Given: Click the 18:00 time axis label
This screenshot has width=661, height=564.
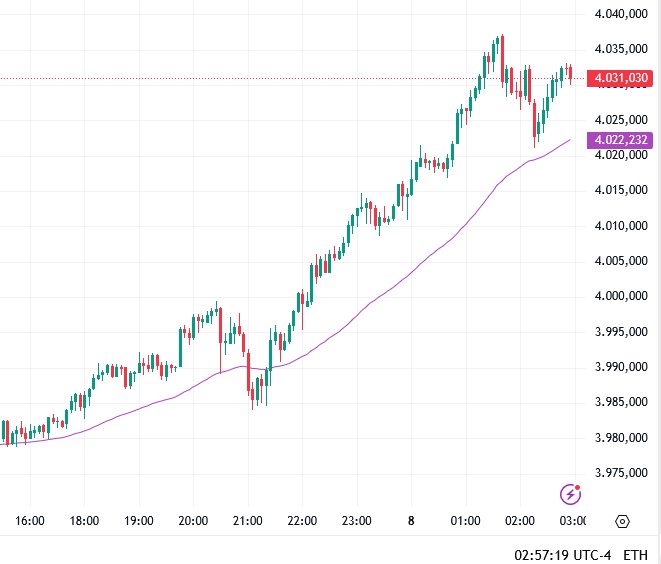Looking at the screenshot, I should tap(84, 521).
